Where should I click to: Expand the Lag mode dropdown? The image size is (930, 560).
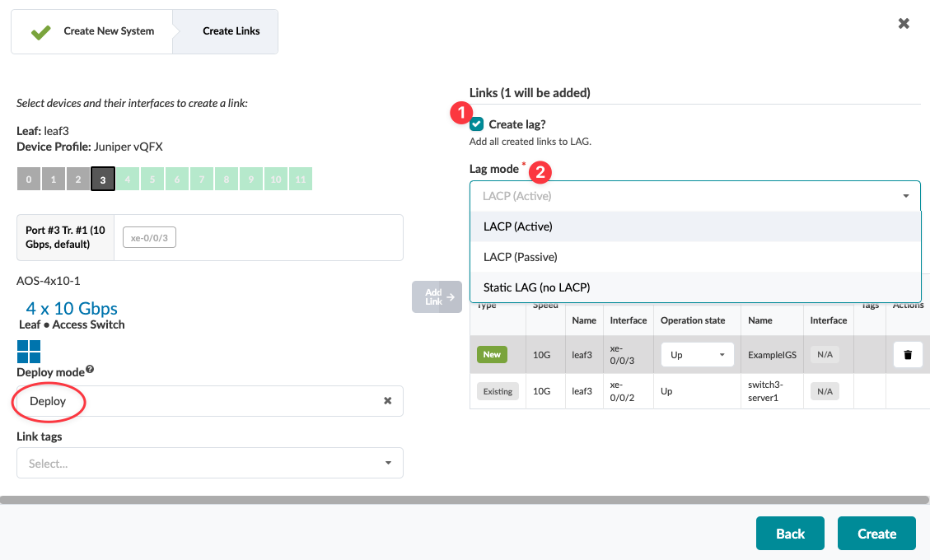point(905,196)
